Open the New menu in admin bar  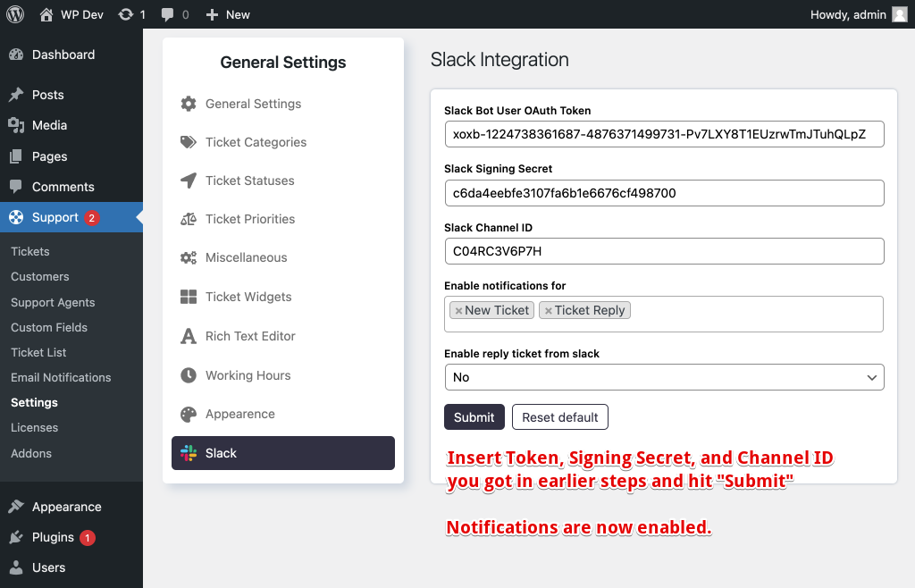(x=228, y=14)
